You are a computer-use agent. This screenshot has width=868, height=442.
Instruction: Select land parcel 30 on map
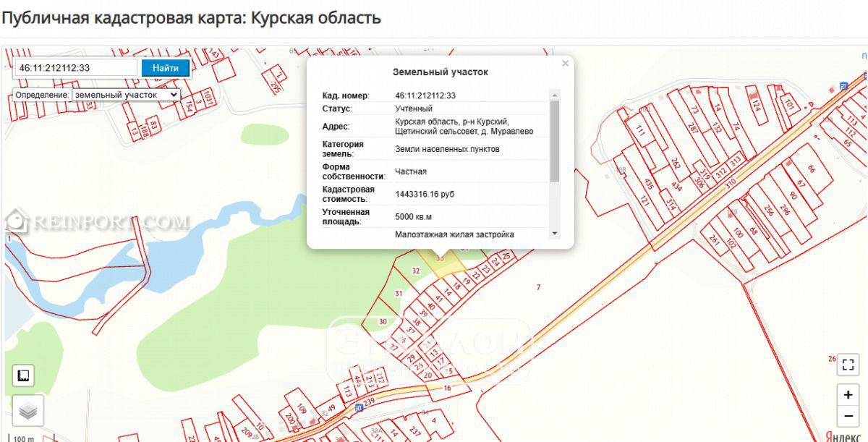pos(383,321)
